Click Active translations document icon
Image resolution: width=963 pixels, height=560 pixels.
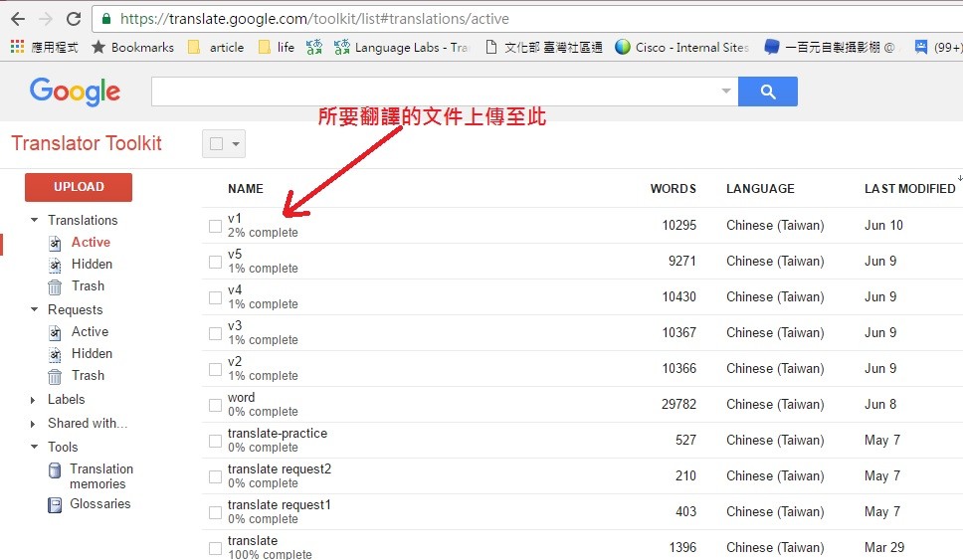55,243
